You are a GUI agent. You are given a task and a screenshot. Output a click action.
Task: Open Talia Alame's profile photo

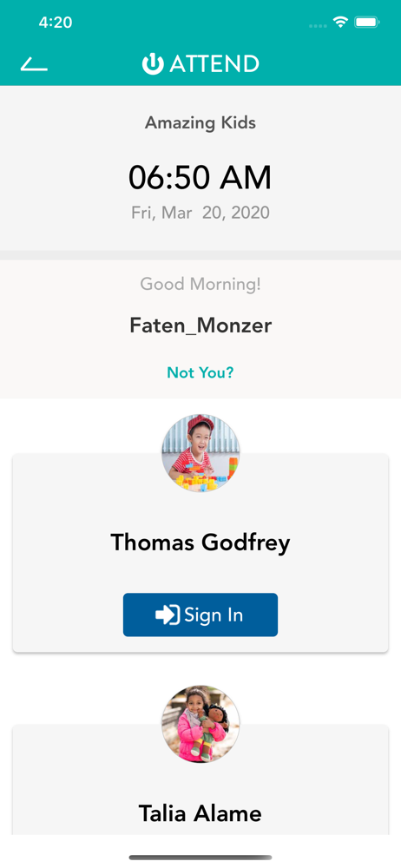pos(200,724)
